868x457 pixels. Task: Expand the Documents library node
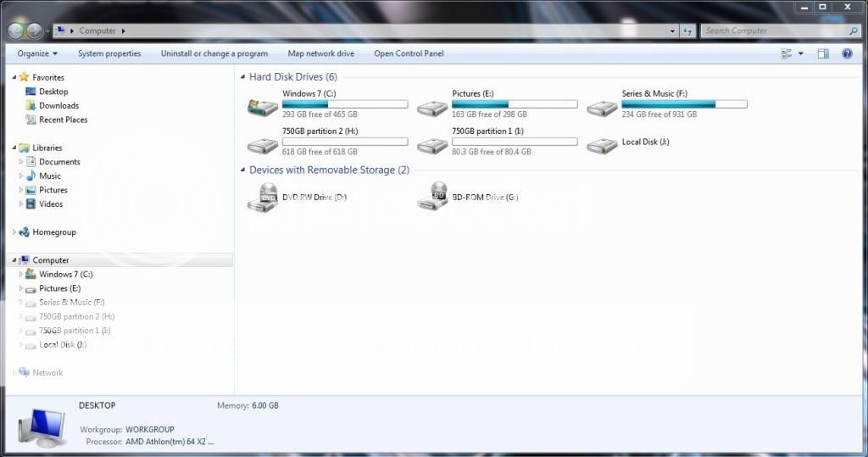[x=21, y=162]
